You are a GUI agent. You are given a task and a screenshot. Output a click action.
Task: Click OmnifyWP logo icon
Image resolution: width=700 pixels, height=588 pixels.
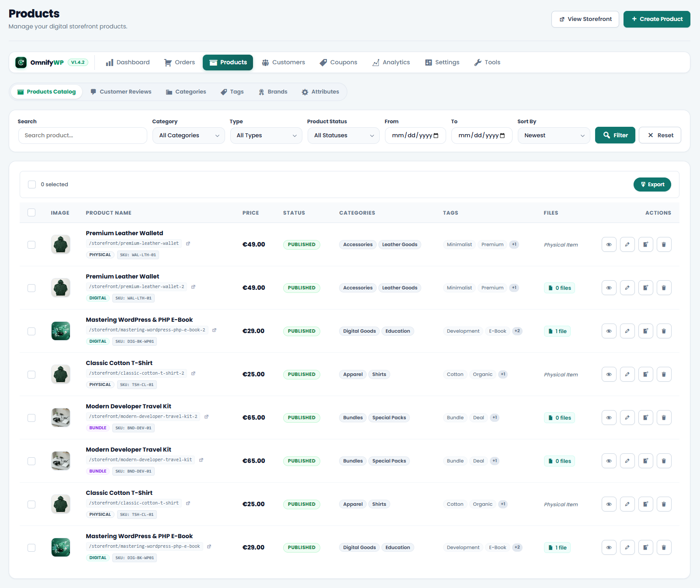(21, 63)
